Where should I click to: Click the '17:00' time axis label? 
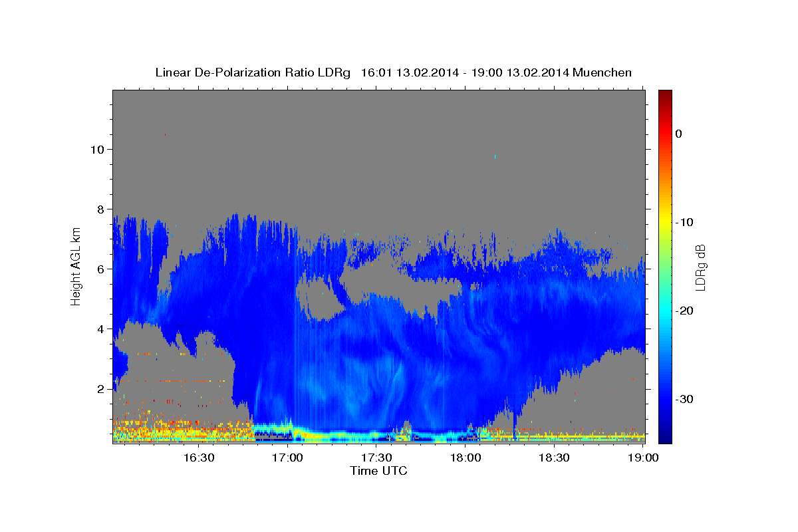click(289, 458)
